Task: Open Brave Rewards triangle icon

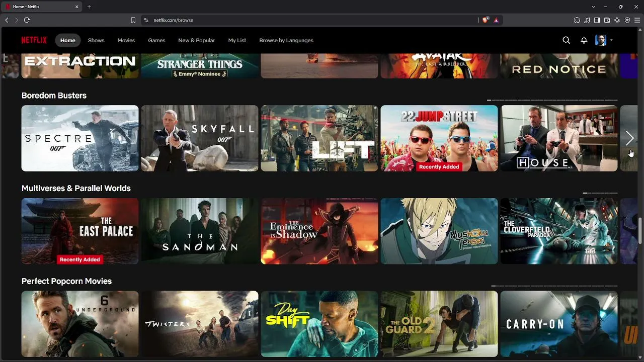Action: 496,20
